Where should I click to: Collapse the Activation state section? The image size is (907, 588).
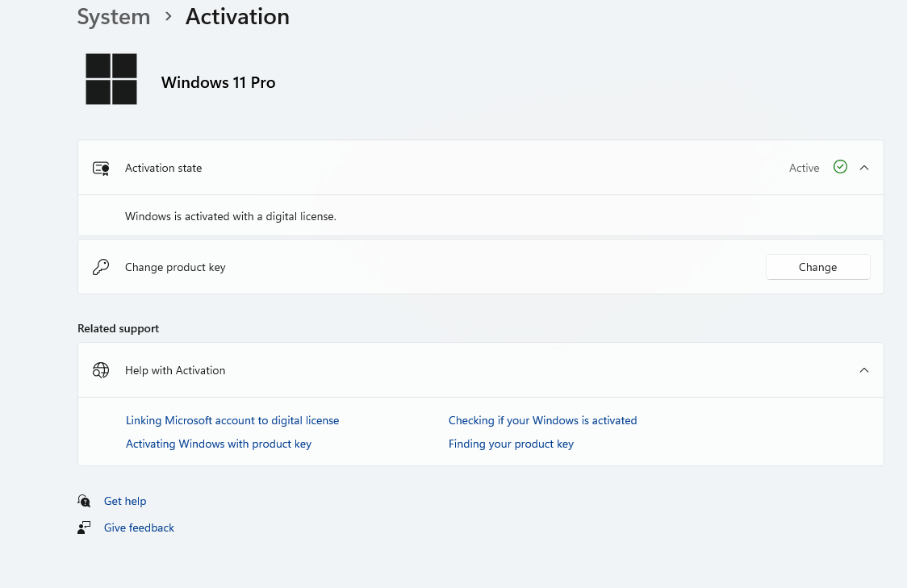click(x=864, y=168)
